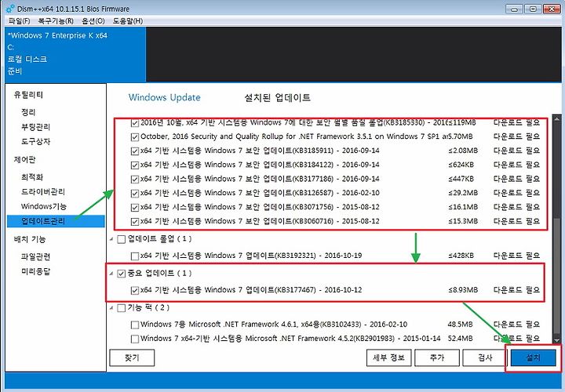Uncheck the KB3177467 update checkbox
This screenshot has width=565, height=392.
(x=135, y=291)
